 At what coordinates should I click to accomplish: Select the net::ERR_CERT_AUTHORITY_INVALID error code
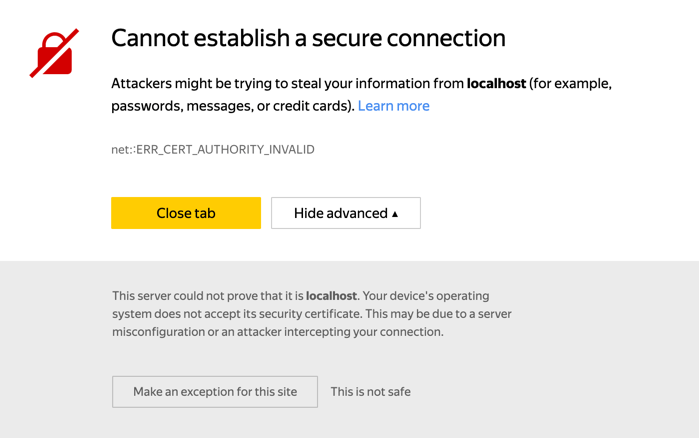coord(213,149)
